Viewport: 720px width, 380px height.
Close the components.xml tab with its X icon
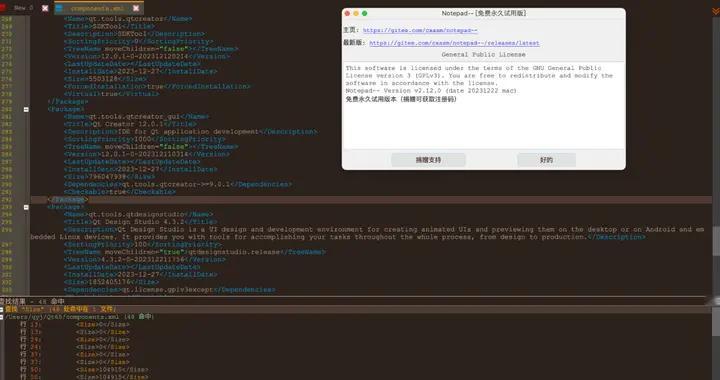point(136,8)
